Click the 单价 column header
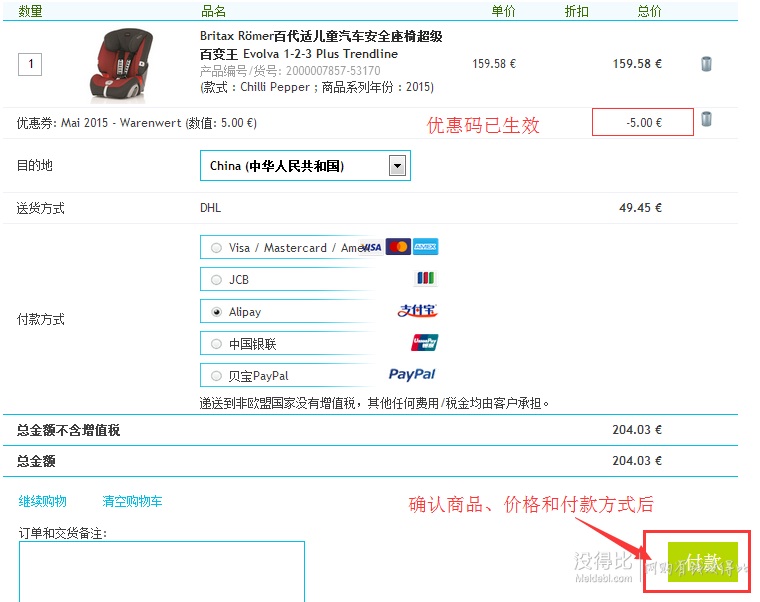This screenshot has width=760, height=602. (503, 11)
